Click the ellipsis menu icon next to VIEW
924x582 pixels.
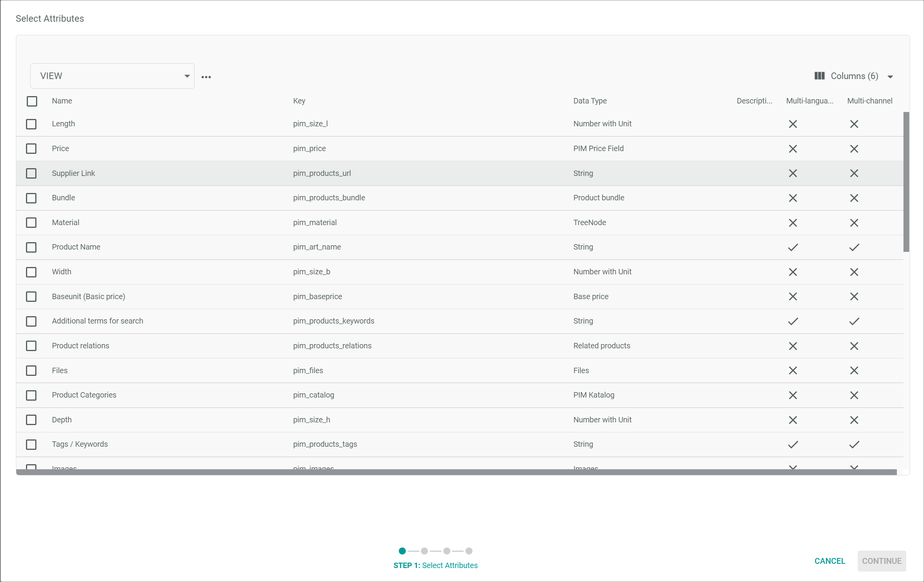206,76
